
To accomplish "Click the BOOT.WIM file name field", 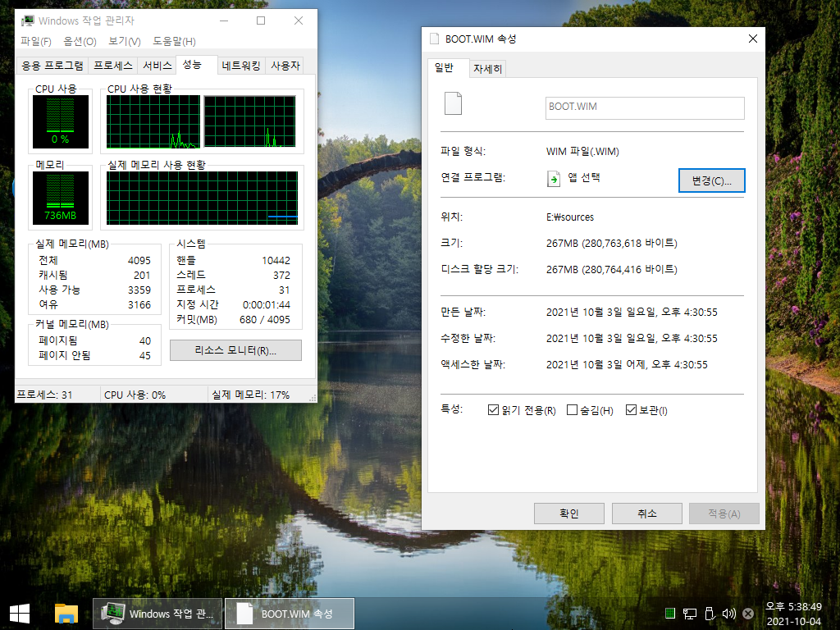I will (x=645, y=107).
